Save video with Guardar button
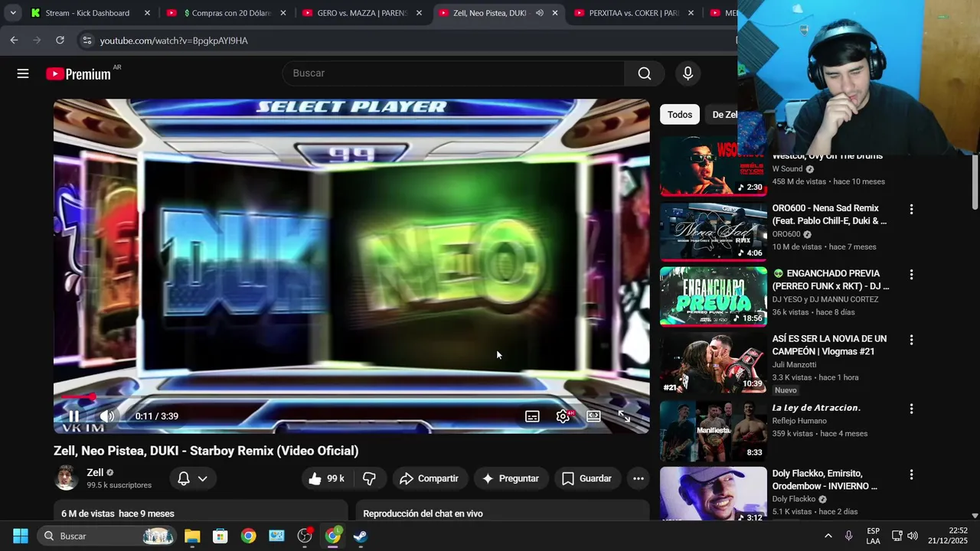 point(587,478)
